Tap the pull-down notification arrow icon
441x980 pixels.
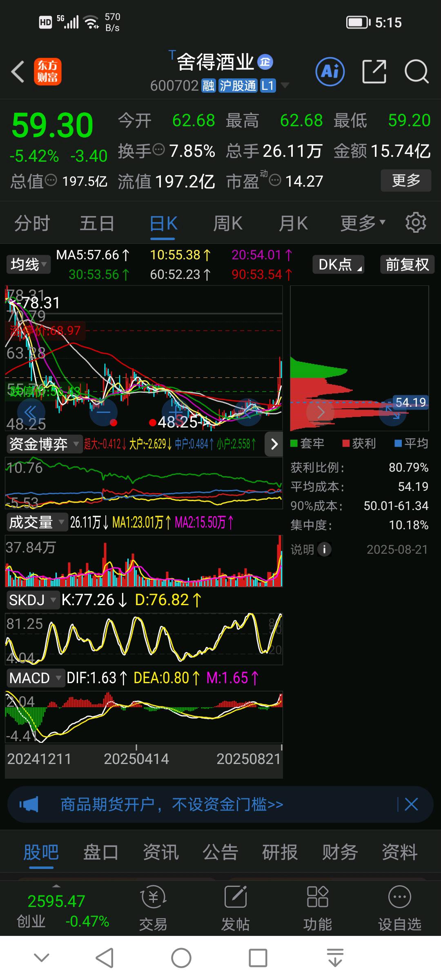click(335, 958)
